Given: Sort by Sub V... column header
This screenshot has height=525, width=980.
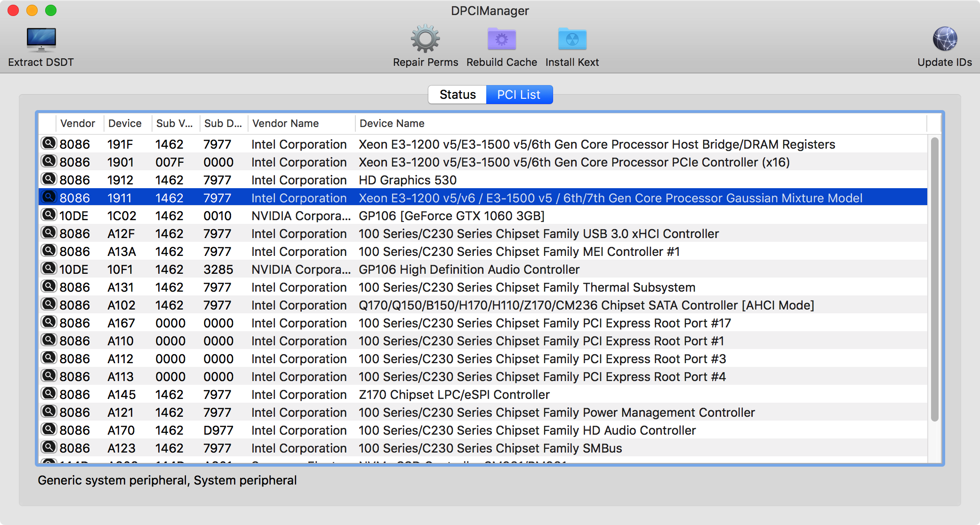Looking at the screenshot, I should tap(176, 123).
